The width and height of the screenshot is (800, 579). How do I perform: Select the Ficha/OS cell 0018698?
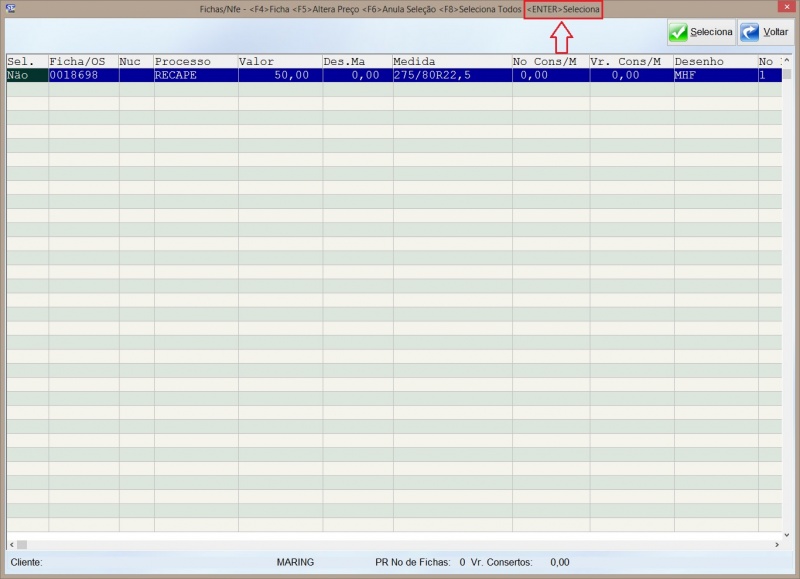pos(82,75)
